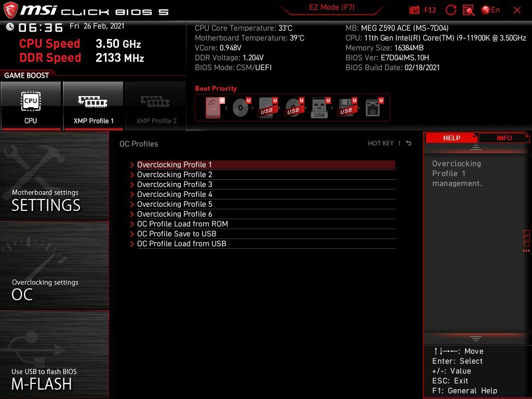The width and height of the screenshot is (532, 399).
Task: Click the BIOS Ver E7D04IMS.10H value
Action: point(405,58)
